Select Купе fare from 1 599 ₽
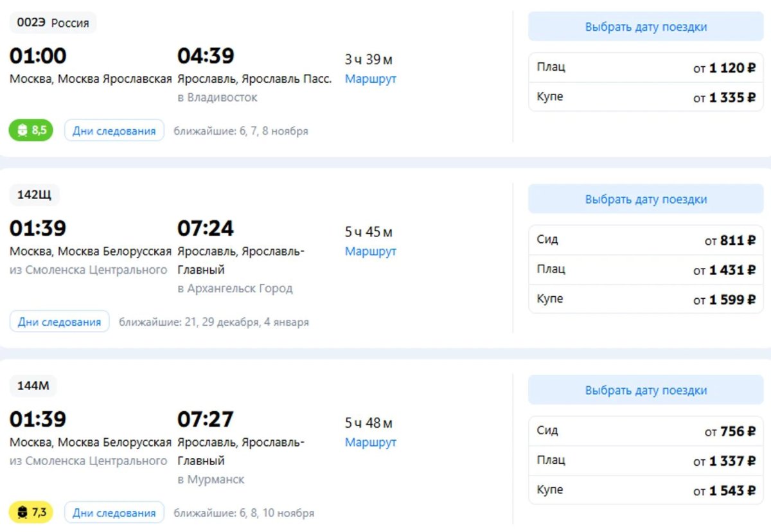 pos(646,299)
